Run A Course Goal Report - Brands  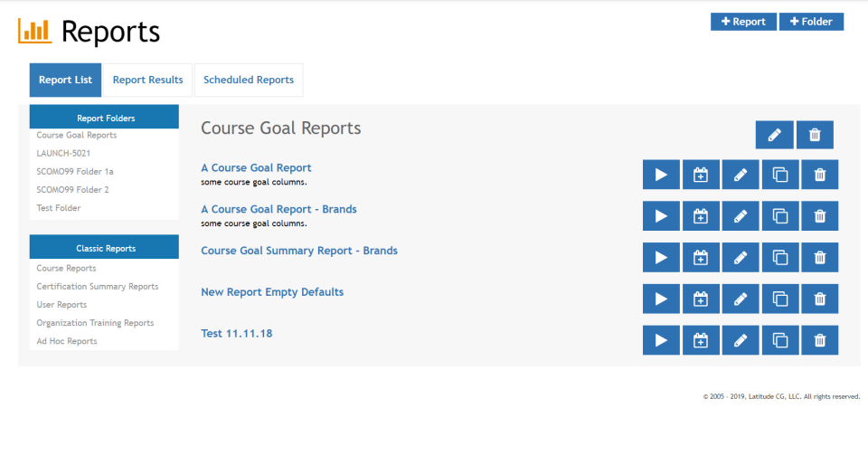pyautogui.click(x=661, y=216)
